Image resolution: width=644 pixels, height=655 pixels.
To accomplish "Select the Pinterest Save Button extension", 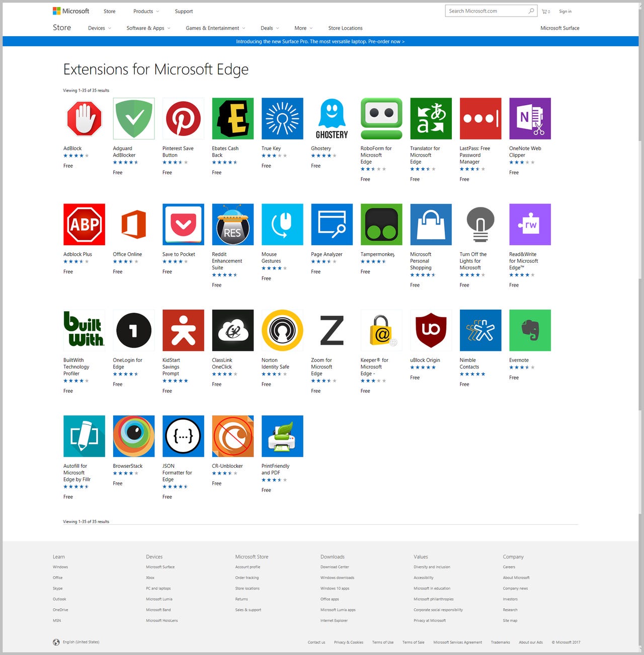I will click(183, 119).
